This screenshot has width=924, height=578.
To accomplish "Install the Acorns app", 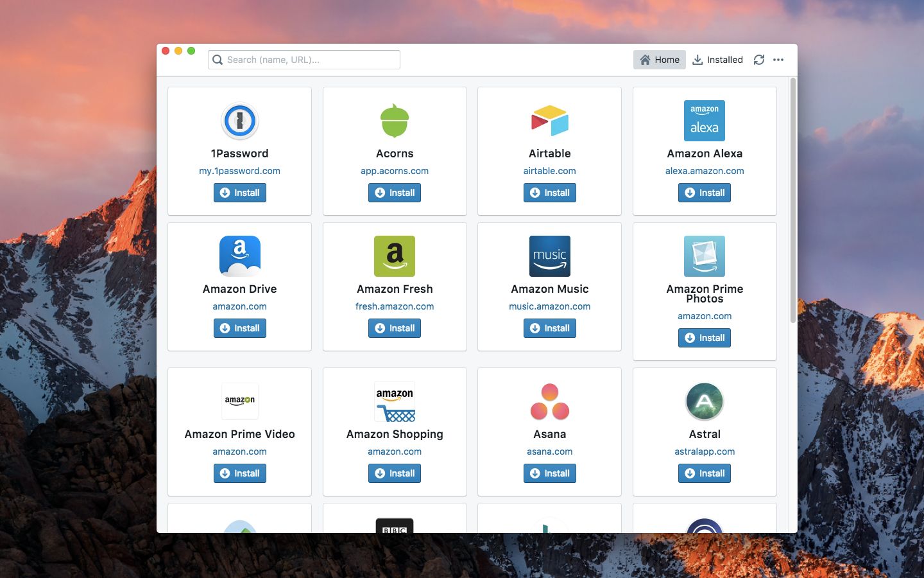I will [395, 193].
